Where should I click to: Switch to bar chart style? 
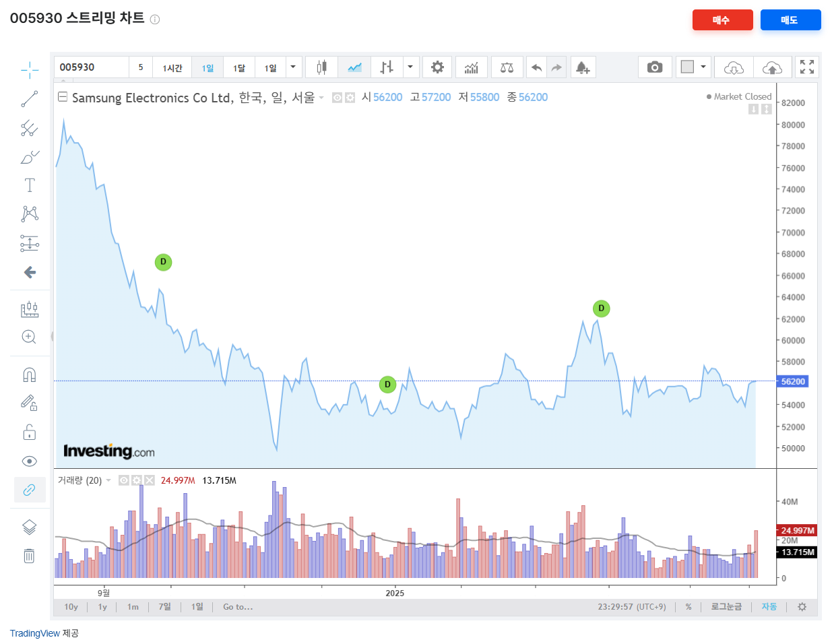point(387,67)
